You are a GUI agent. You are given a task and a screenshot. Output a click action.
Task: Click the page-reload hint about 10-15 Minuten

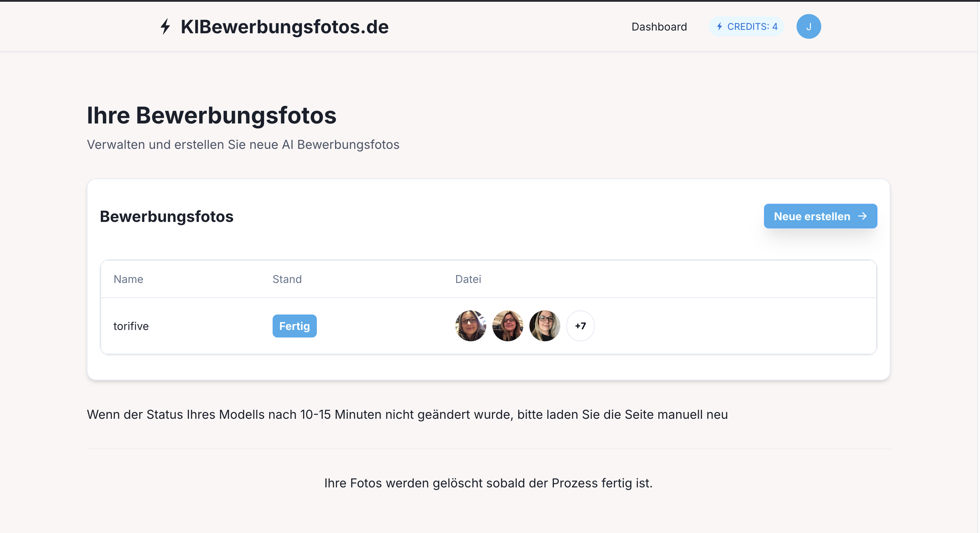click(x=407, y=414)
